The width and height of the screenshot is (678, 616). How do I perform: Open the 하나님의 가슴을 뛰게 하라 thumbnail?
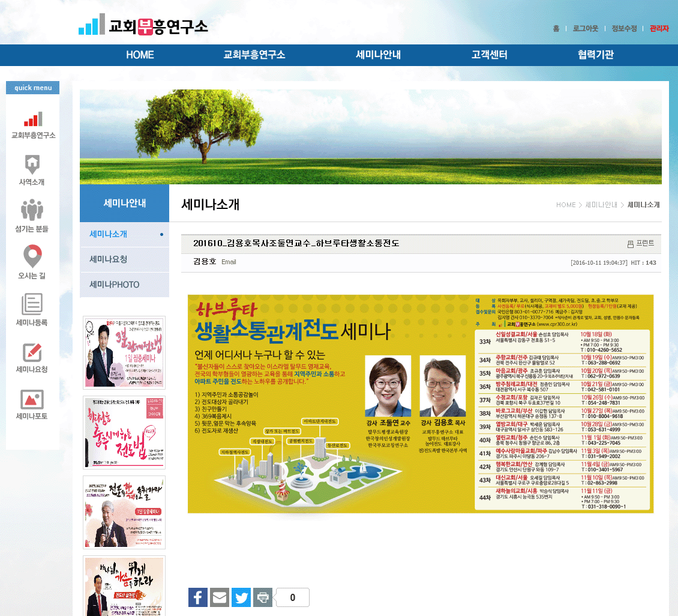pyautogui.click(x=124, y=586)
